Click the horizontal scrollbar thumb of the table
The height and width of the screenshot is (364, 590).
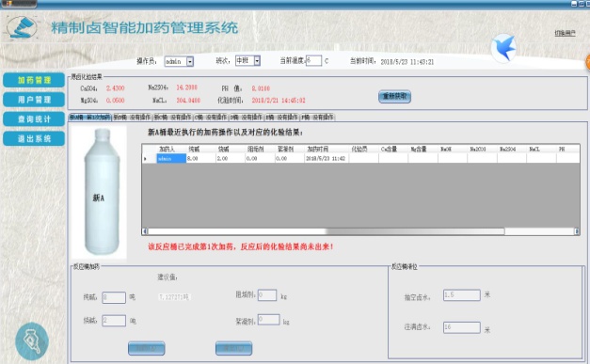point(327,231)
